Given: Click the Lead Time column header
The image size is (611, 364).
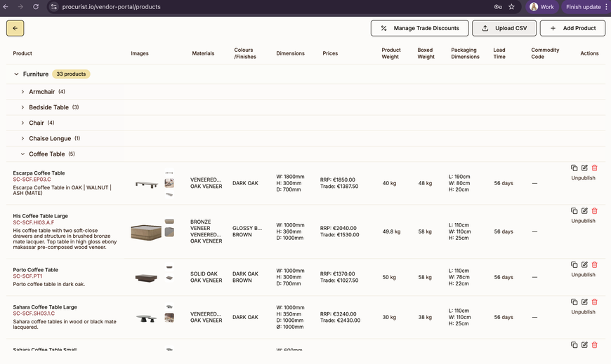Looking at the screenshot, I should point(499,53).
